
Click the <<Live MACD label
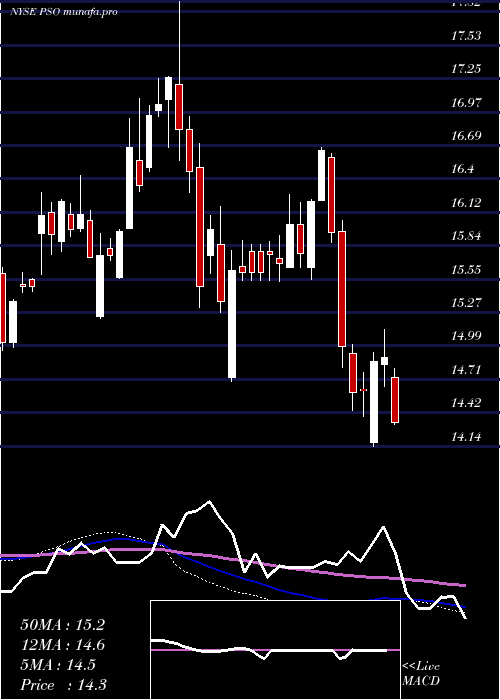pyautogui.click(x=421, y=674)
